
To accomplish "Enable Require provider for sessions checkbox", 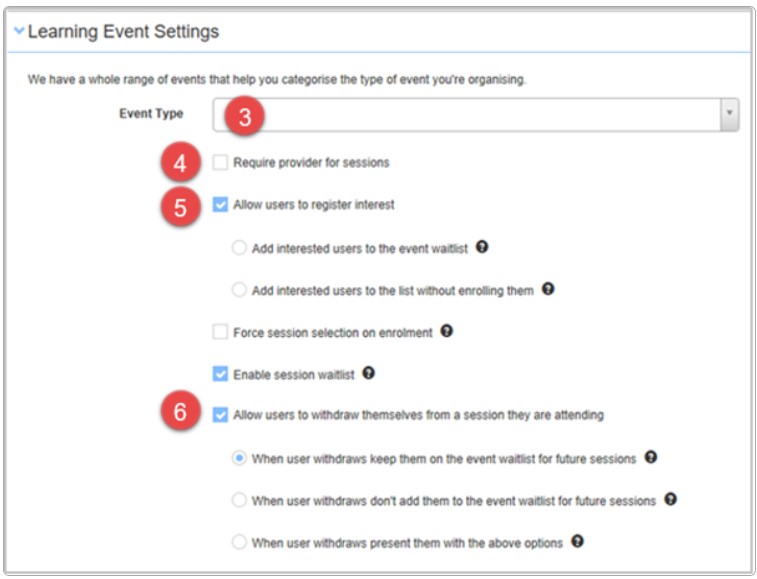I will [x=220, y=162].
